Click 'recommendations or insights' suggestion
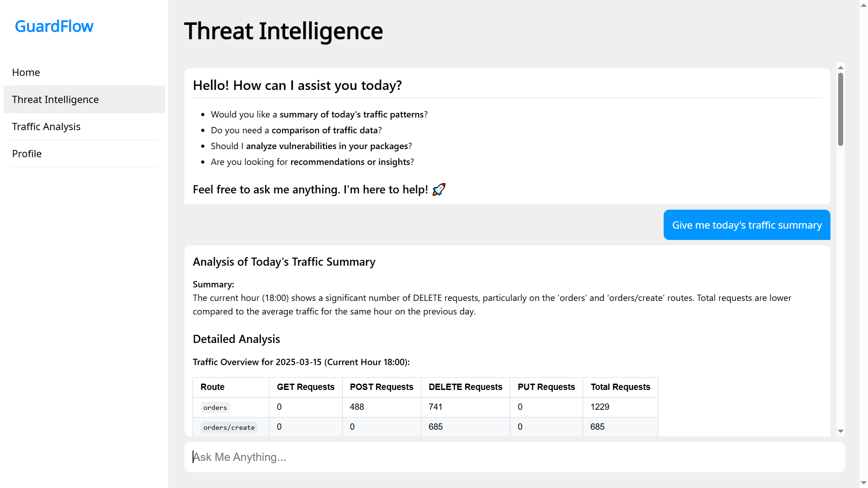The height and width of the screenshot is (488, 868). pyautogui.click(x=350, y=162)
